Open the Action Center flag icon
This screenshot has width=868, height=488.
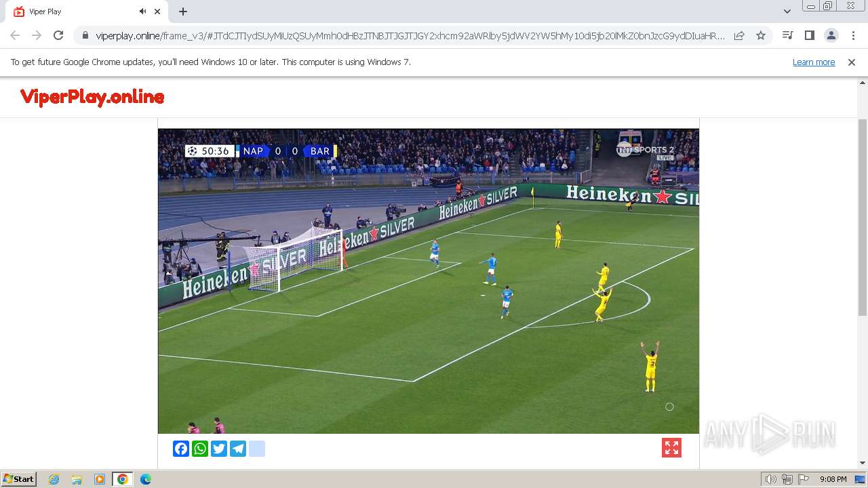pyautogui.click(x=804, y=479)
